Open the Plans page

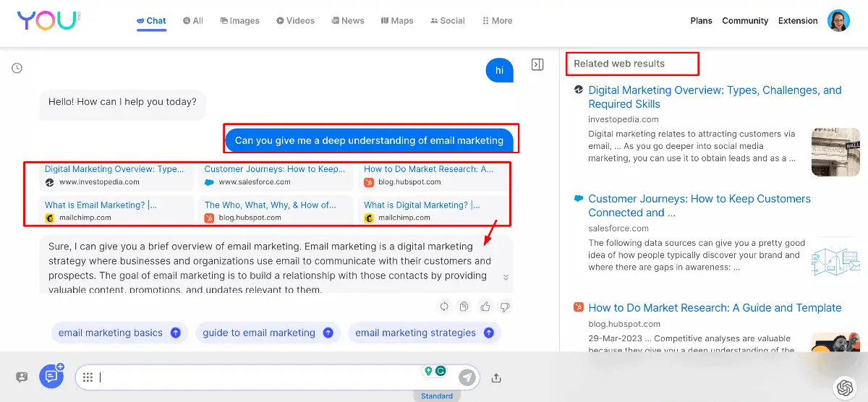click(x=701, y=21)
